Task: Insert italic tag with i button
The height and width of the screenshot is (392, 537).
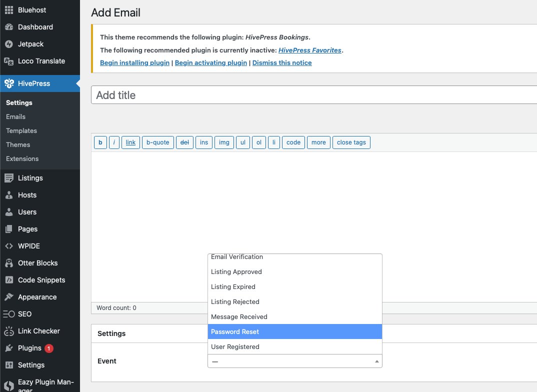Action: point(114,142)
